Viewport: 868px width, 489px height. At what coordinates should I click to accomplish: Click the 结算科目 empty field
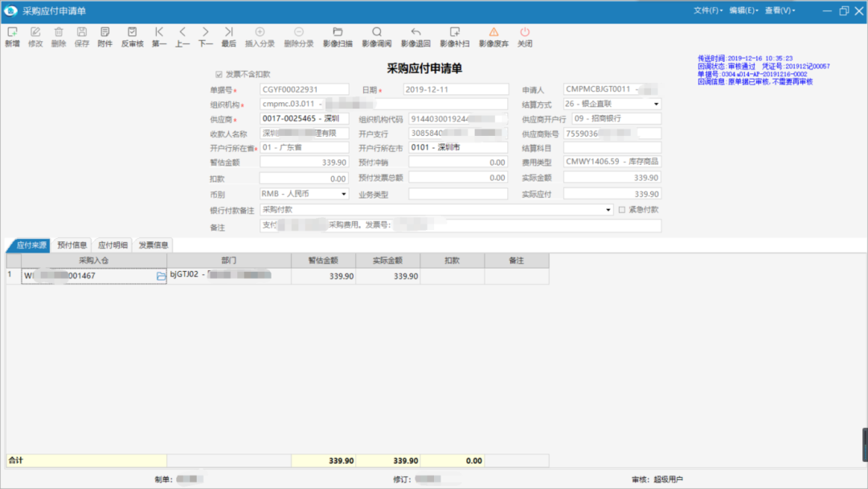[x=612, y=148]
